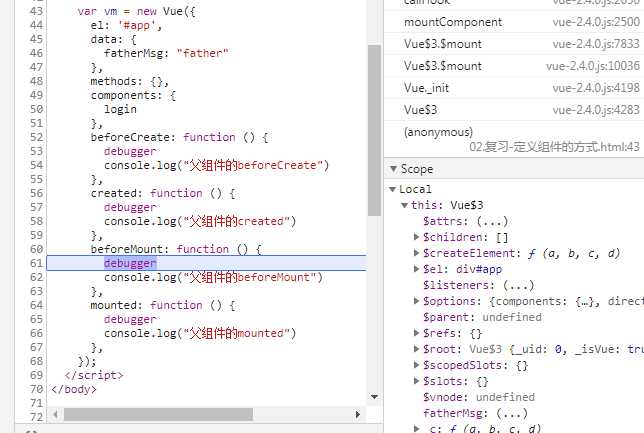Screen dimensions: 644x433
Task: Click line number 61 in the gutter
Action: click(36, 263)
